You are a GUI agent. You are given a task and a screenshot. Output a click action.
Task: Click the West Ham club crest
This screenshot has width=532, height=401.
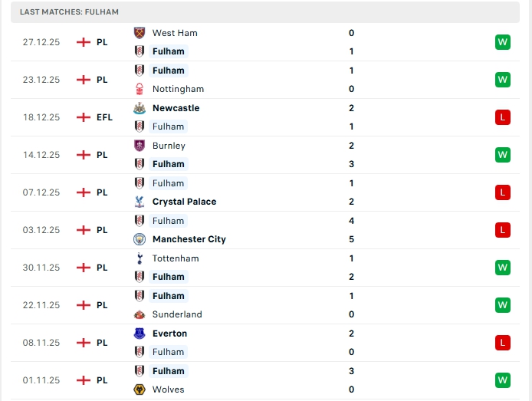point(140,33)
